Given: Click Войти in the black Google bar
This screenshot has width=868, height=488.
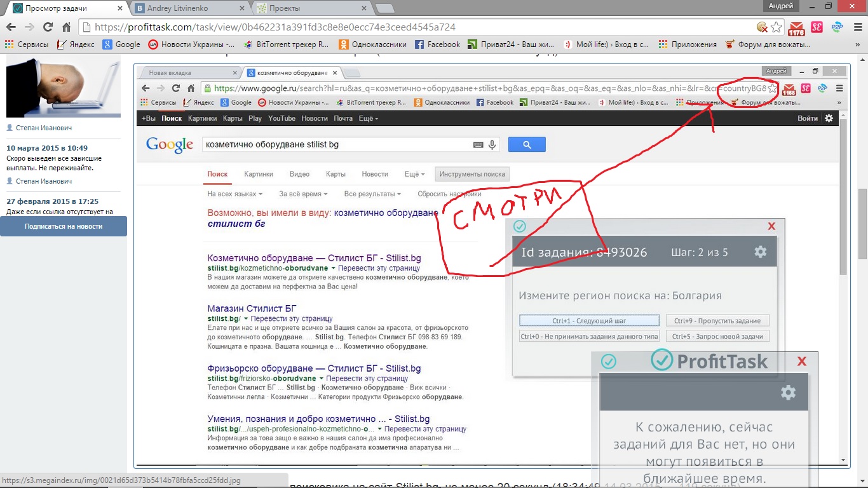Looking at the screenshot, I should coord(808,118).
